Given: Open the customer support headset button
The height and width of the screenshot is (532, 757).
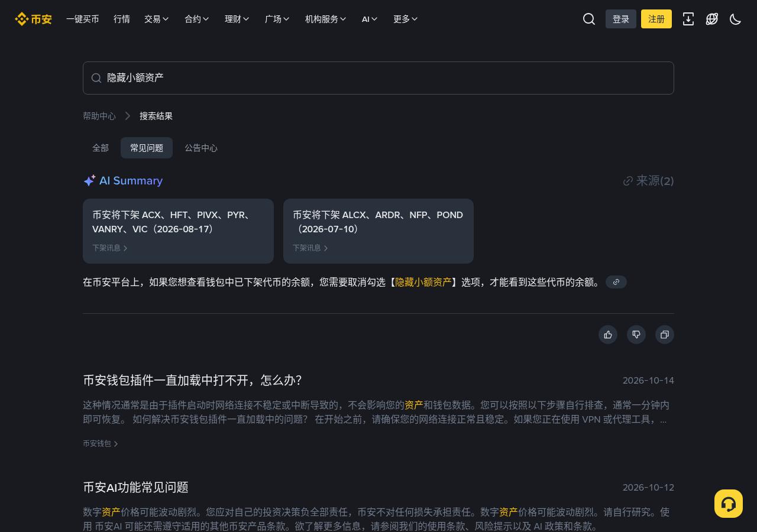Looking at the screenshot, I should coord(729,504).
